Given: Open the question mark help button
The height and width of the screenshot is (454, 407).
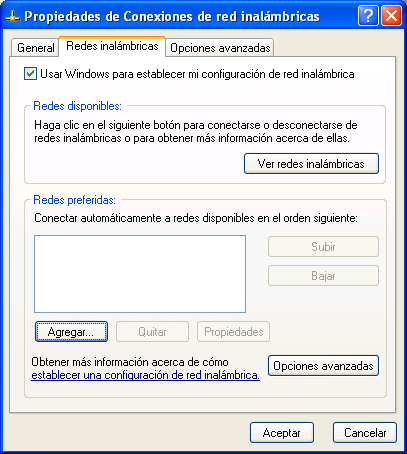Looking at the screenshot, I should click(368, 16).
